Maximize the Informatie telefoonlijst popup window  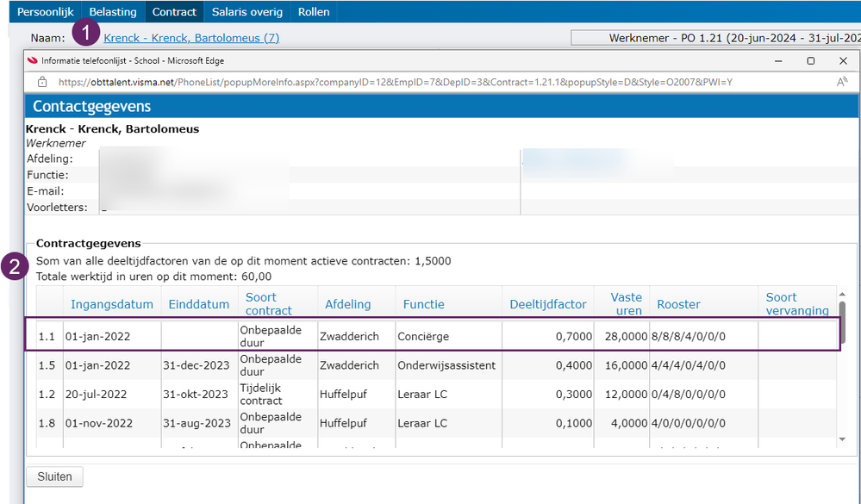(x=810, y=61)
